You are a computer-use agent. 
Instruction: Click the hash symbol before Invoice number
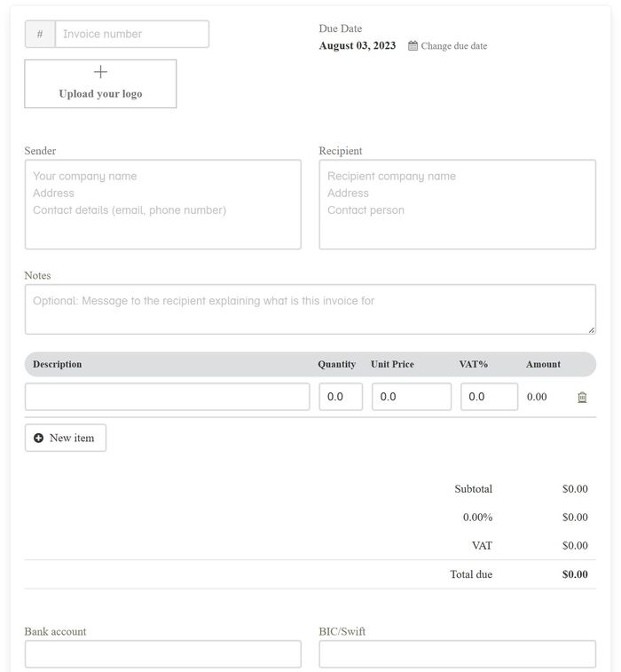click(40, 35)
